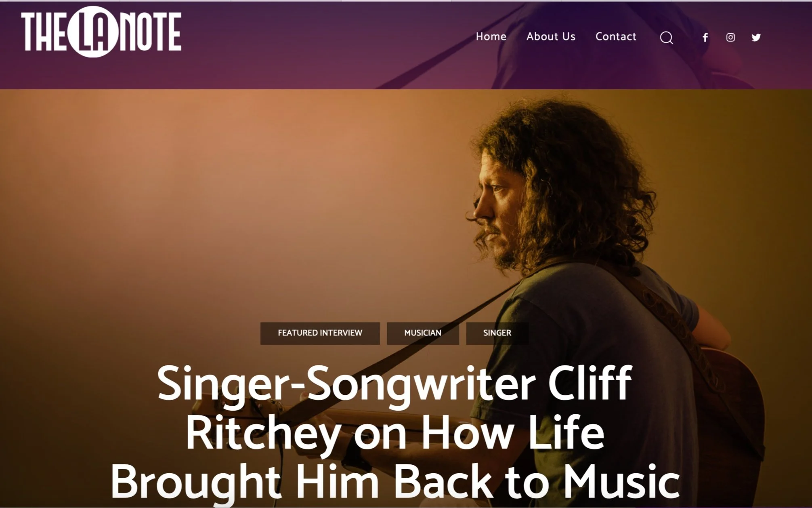
Task: Open the Twitter bird icon
Action: (756, 38)
